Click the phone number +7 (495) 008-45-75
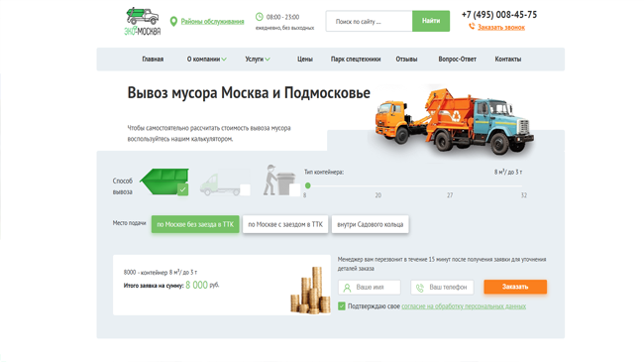The width and height of the screenshot is (644, 362). [x=499, y=15]
